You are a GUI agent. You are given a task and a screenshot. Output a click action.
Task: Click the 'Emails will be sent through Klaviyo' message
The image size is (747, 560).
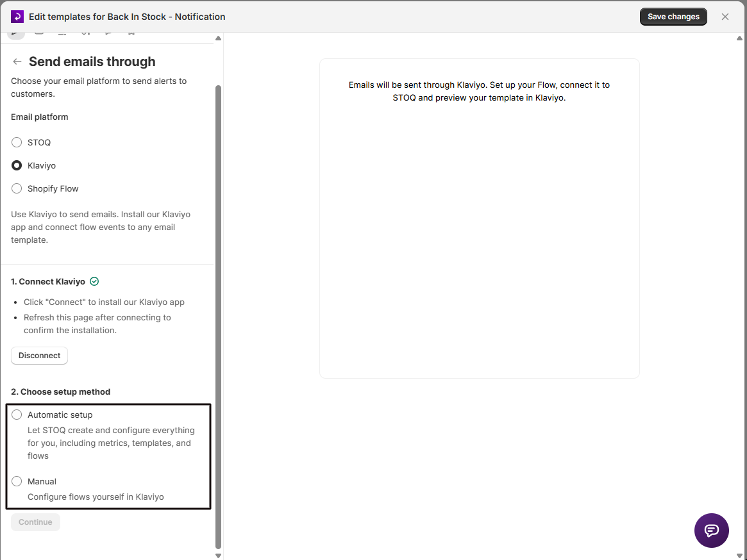[479, 92]
